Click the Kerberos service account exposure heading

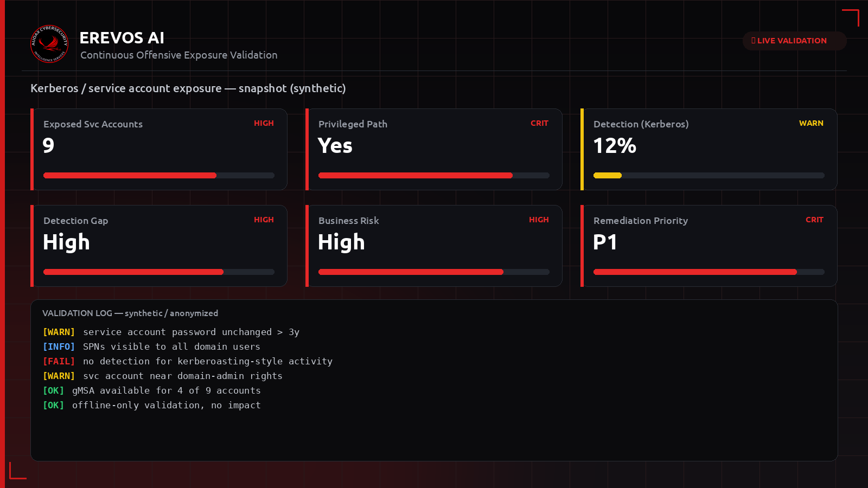coord(188,88)
